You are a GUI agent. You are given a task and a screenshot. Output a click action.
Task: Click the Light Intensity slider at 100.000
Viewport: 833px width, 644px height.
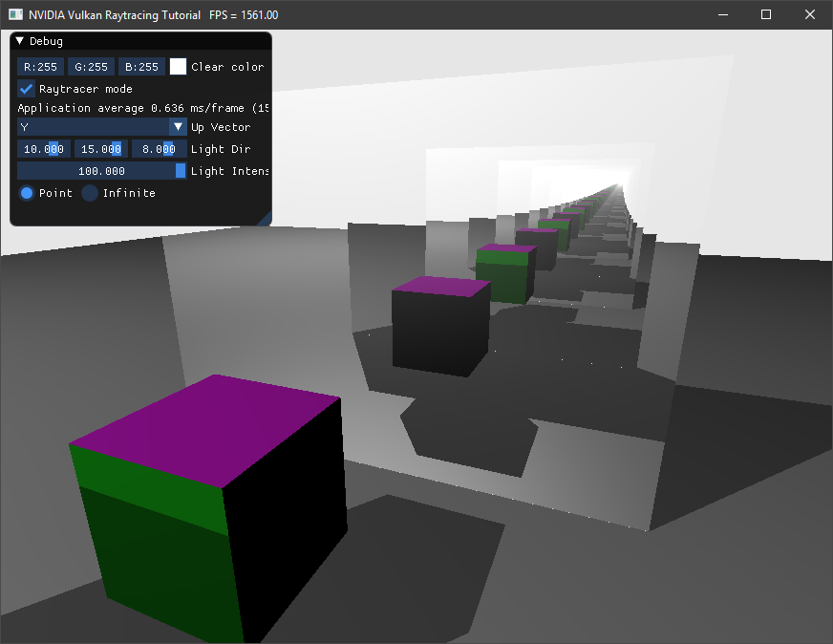(101, 171)
